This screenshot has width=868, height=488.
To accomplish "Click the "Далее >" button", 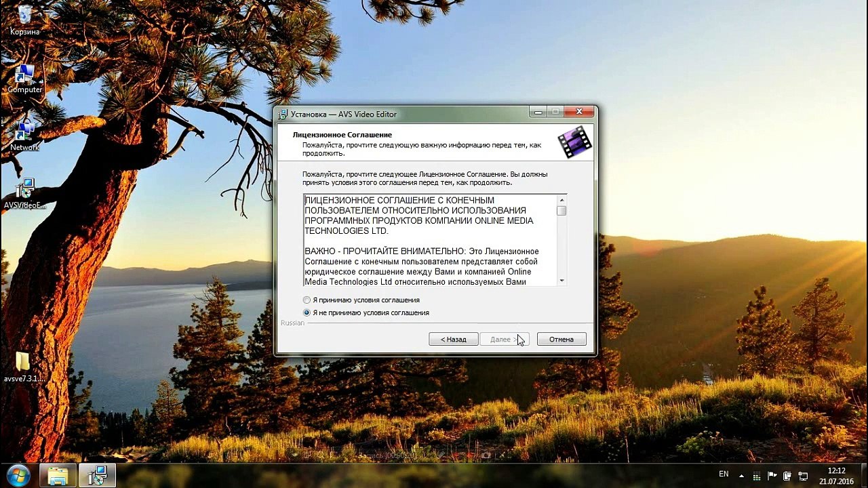I will [x=504, y=339].
